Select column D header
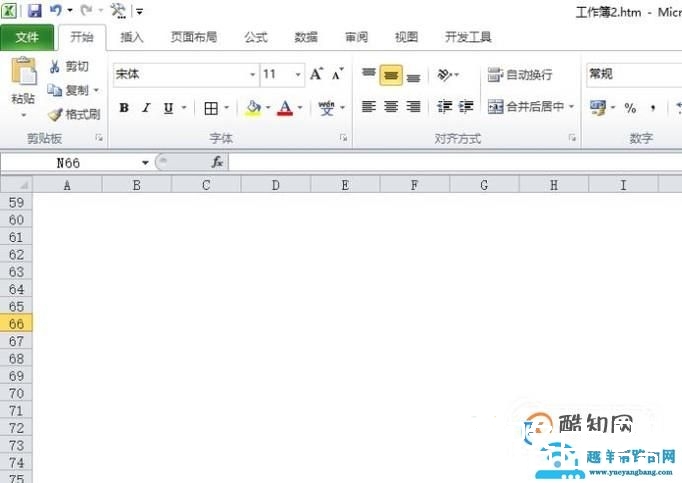Screen dimensions: 682x483 click(276, 185)
